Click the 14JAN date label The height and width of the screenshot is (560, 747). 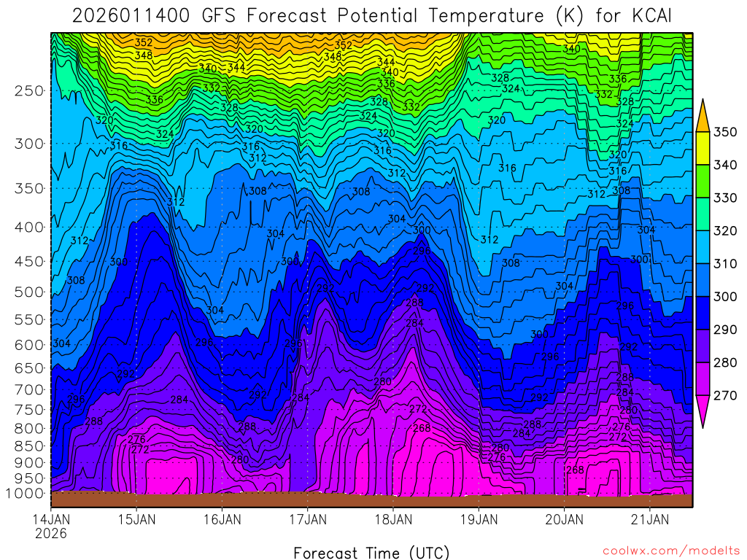pyautogui.click(x=51, y=519)
